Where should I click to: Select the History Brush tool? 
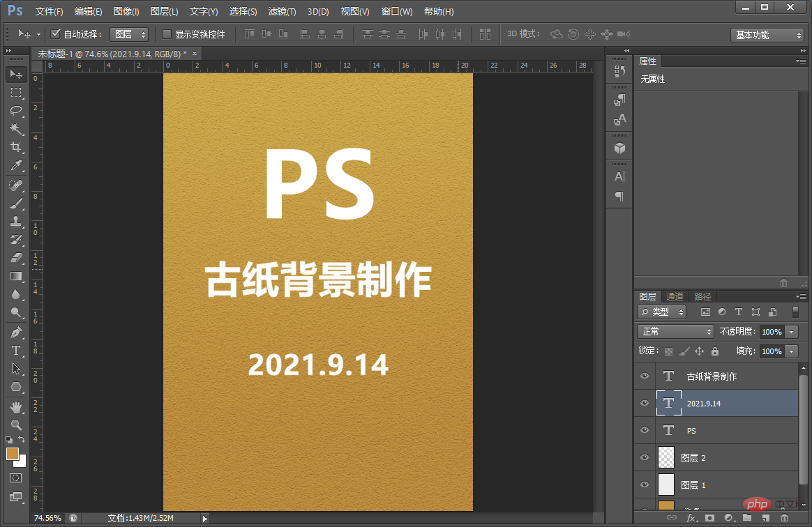tap(16, 240)
